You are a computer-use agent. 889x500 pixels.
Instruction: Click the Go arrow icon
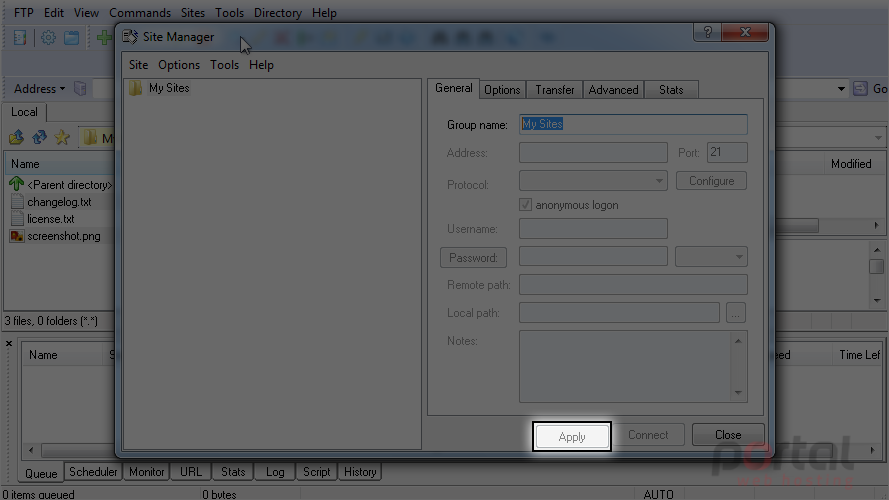(860, 88)
